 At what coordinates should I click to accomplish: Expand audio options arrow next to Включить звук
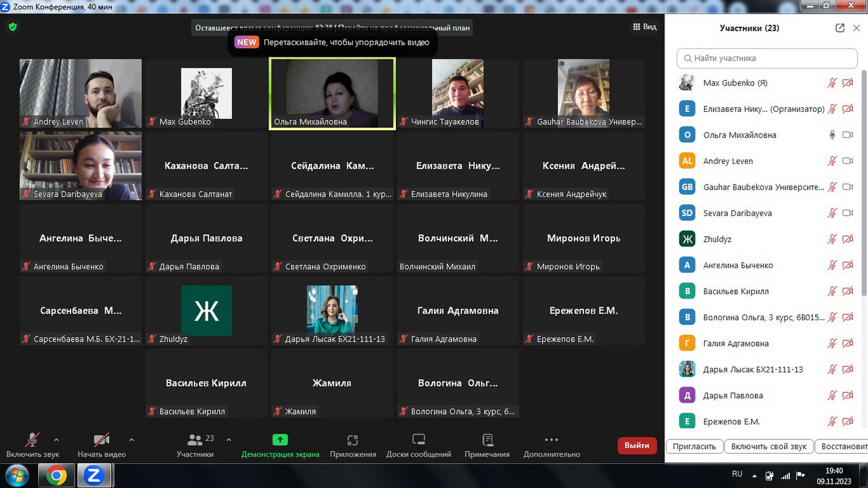pos(56,440)
